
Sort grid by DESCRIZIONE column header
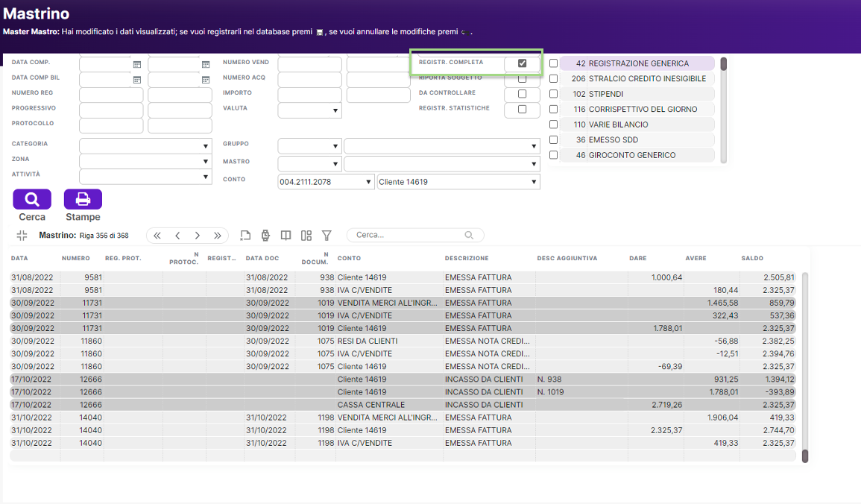pyautogui.click(x=467, y=258)
